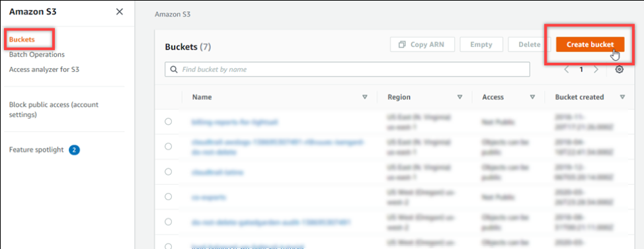Click page number 1 in pagination
The width and height of the screenshot is (644, 249).
click(x=581, y=69)
